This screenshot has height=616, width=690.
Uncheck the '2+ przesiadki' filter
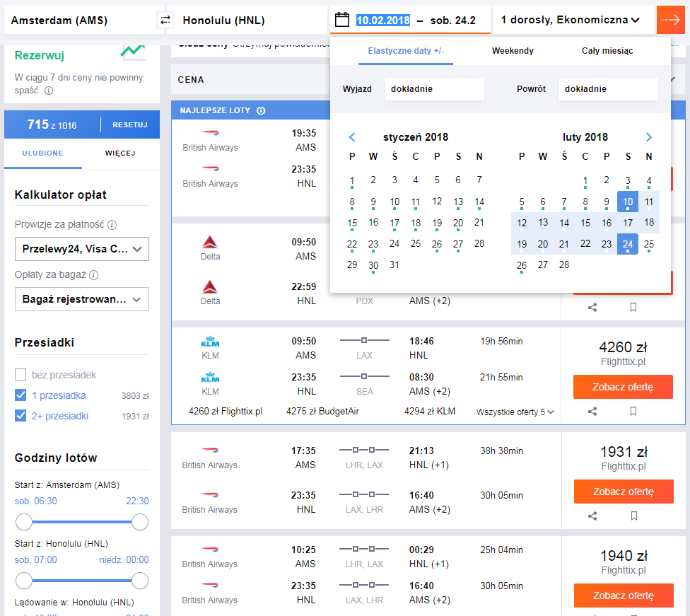pos(21,416)
